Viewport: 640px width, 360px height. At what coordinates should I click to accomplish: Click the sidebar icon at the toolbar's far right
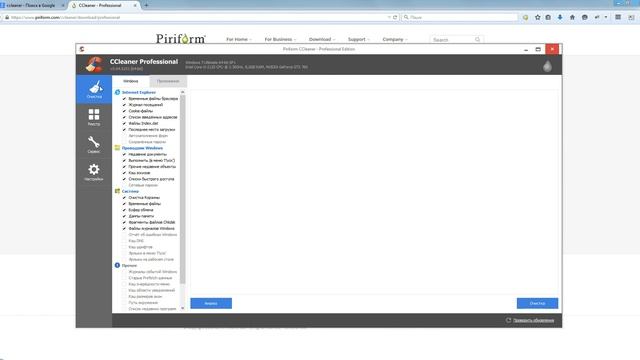tap(631, 18)
